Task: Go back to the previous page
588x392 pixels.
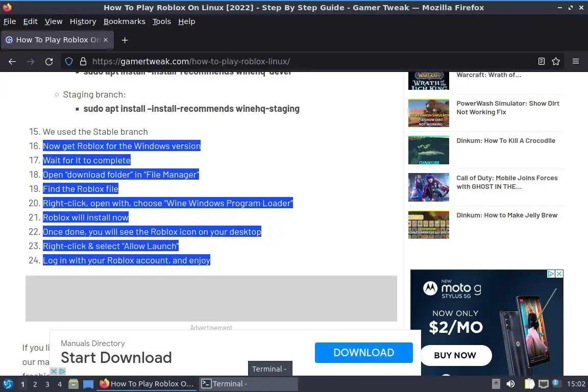Action: coord(12,62)
